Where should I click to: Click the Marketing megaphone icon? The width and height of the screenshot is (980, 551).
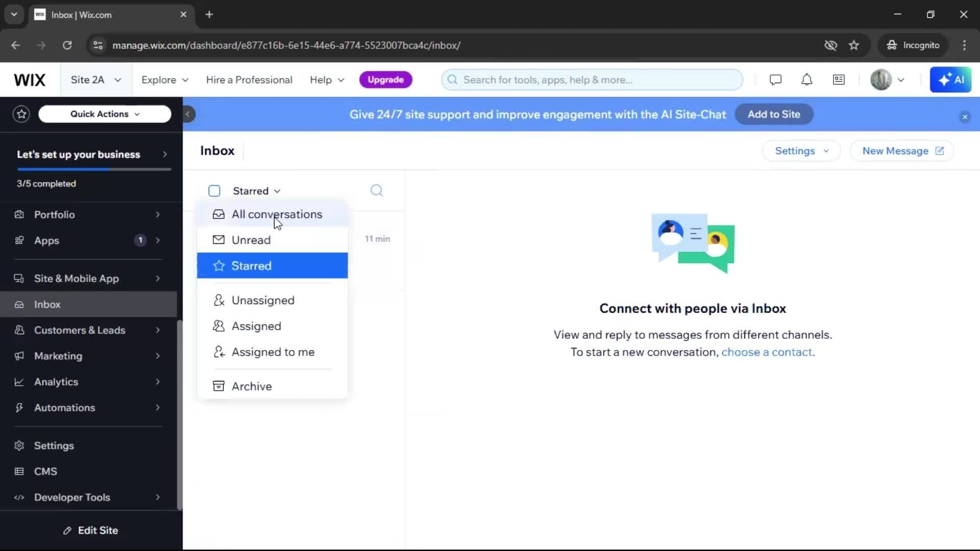[x=19, y=356]
